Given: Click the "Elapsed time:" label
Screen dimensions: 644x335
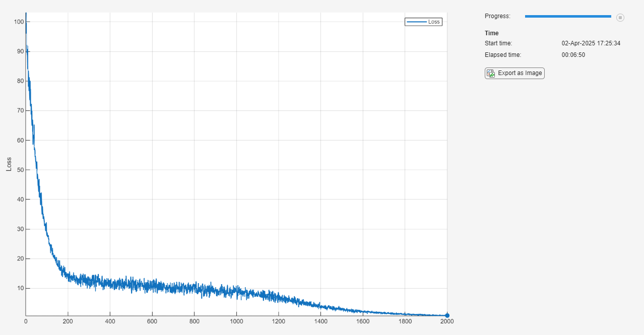Looking at the screenshot, I should point(502,55).
